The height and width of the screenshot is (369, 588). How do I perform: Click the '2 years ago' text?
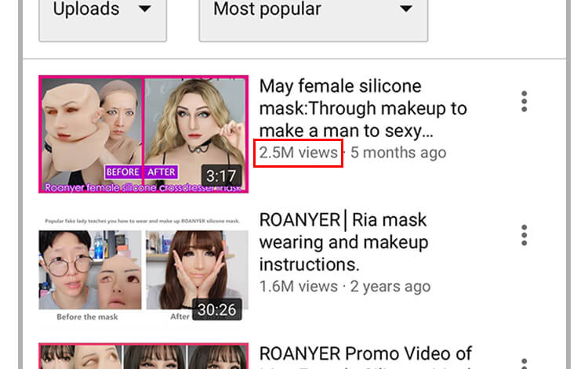(390, 287)
